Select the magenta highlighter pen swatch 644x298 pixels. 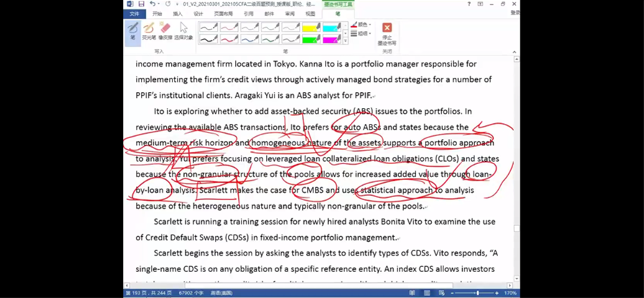tap(332, 39)
